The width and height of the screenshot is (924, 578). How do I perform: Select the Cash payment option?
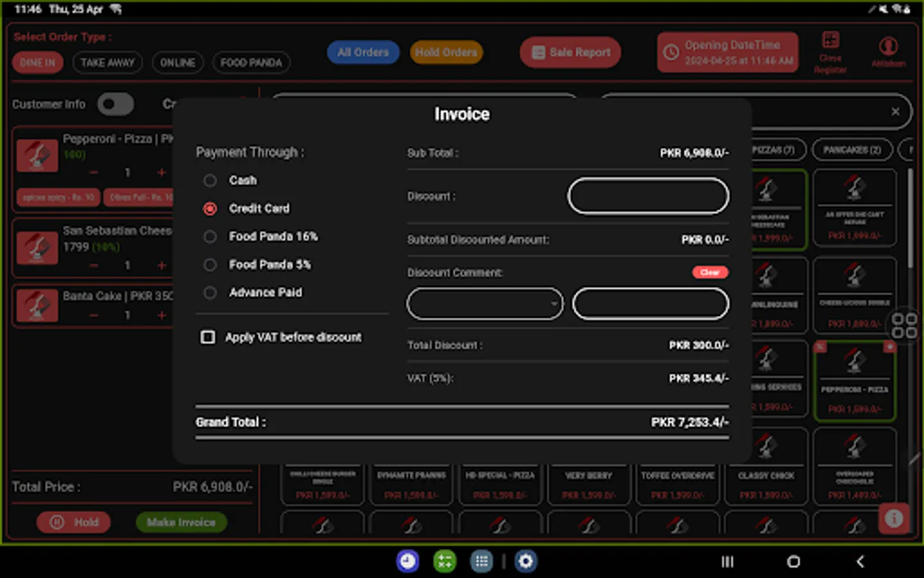point(210,180)
